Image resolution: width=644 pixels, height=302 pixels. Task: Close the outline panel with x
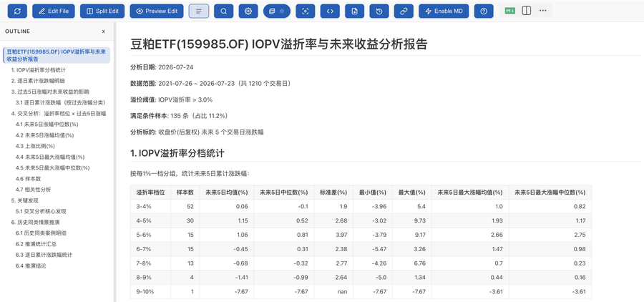tap(104, 31)
